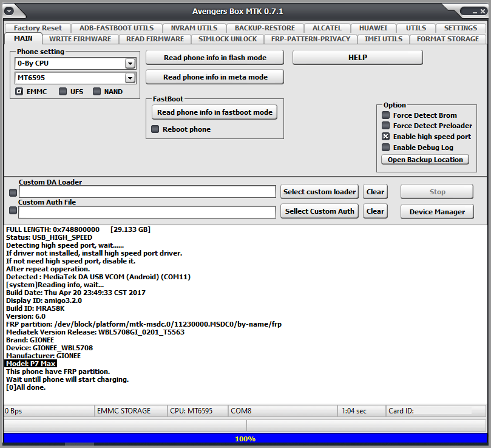
Task: Click the Version: 6.0 log line
Action: click(25, 316)
